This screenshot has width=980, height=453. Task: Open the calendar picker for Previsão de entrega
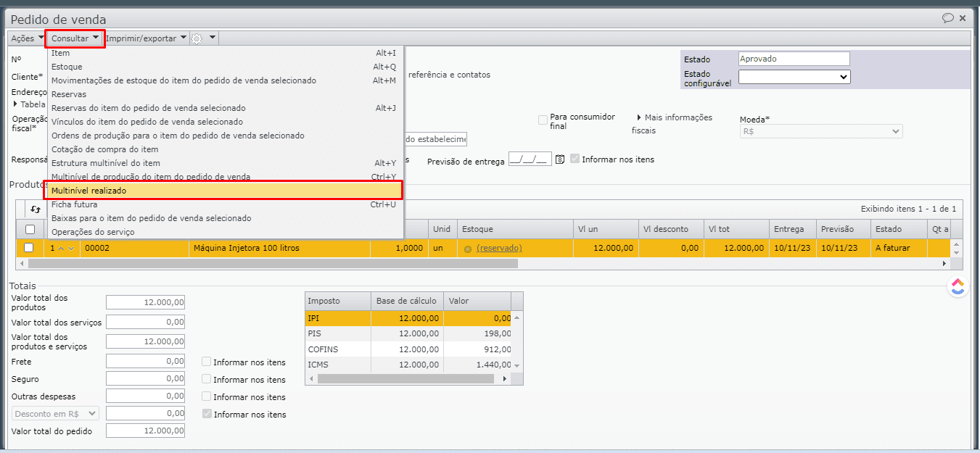(x=559, y=159)
